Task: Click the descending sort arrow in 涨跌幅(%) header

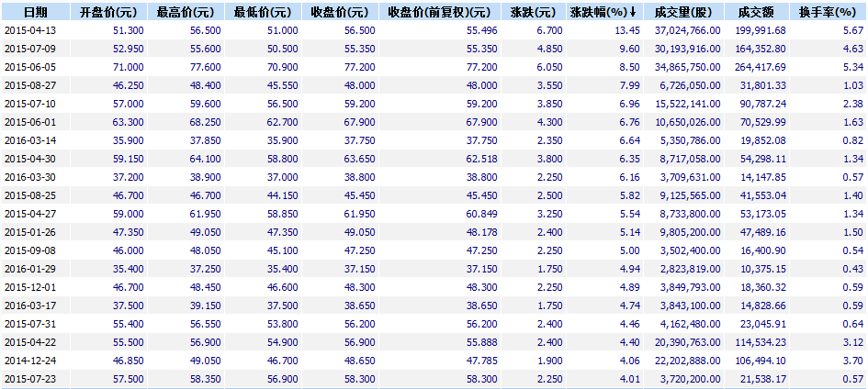Action: click(x=633, y=12)
